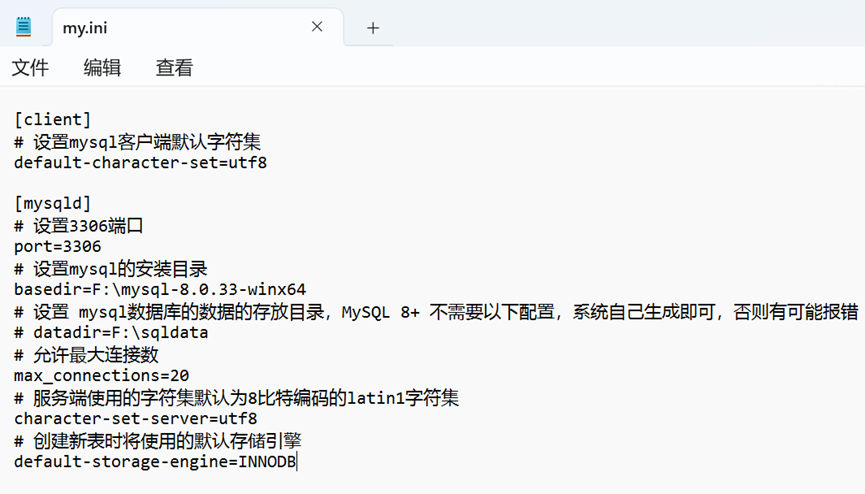The image size is (865, 494).
Task: Click the # datadir=F:\sqldata line
Action: pyautogui.click(x=111, y=333)
